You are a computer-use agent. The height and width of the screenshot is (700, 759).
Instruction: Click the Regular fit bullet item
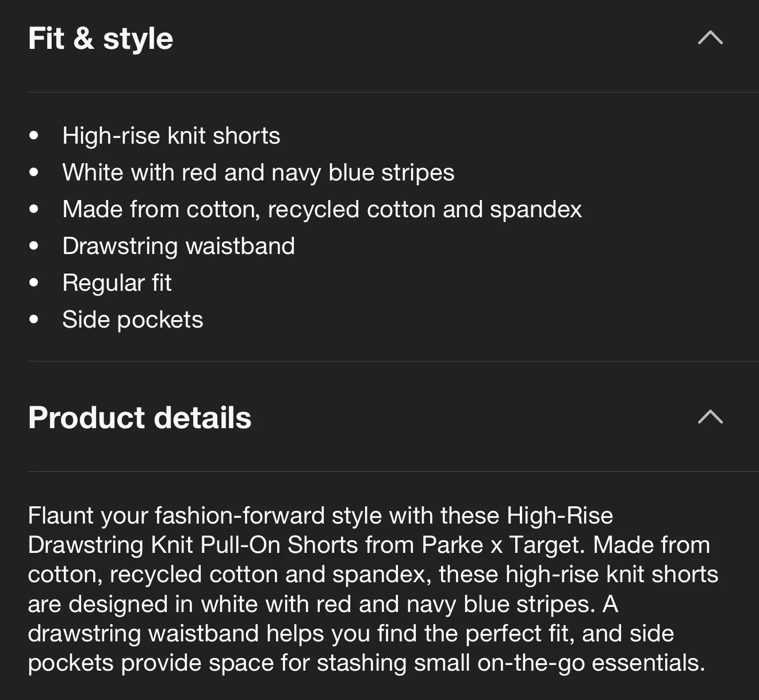click(x=117, y=283)
